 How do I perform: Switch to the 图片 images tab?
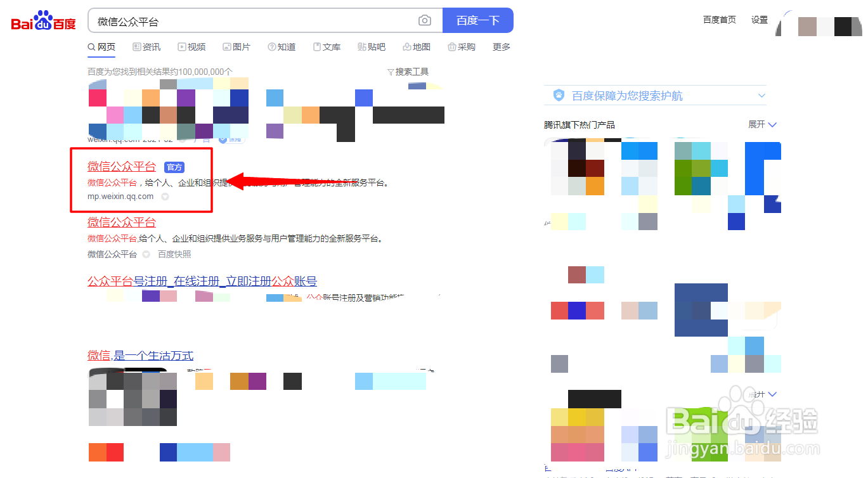[x=236, y=46]
